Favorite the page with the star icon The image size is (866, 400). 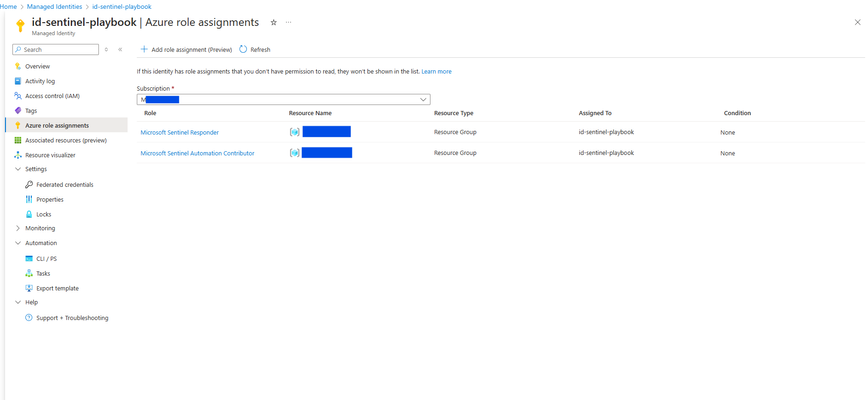coord(273,22)
